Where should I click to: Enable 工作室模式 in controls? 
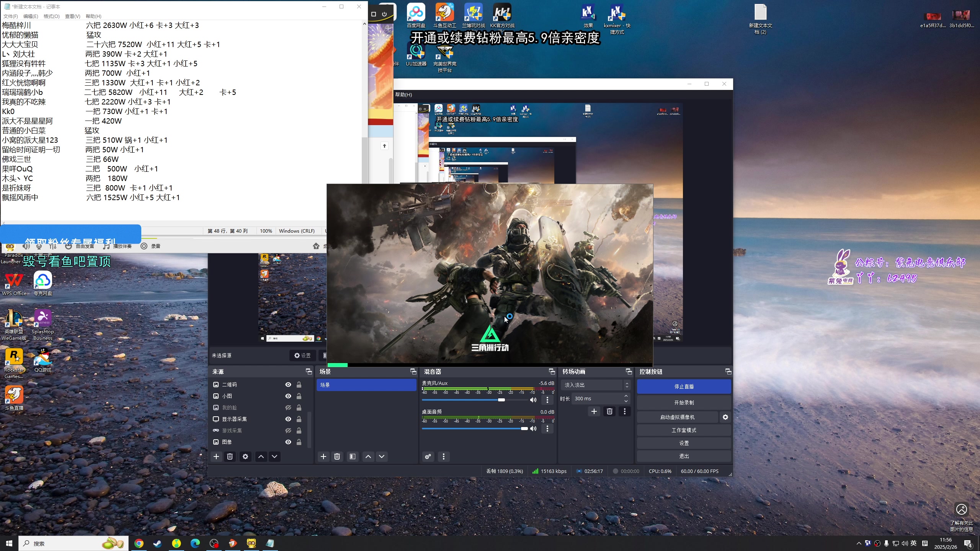(x=684, y=430)
